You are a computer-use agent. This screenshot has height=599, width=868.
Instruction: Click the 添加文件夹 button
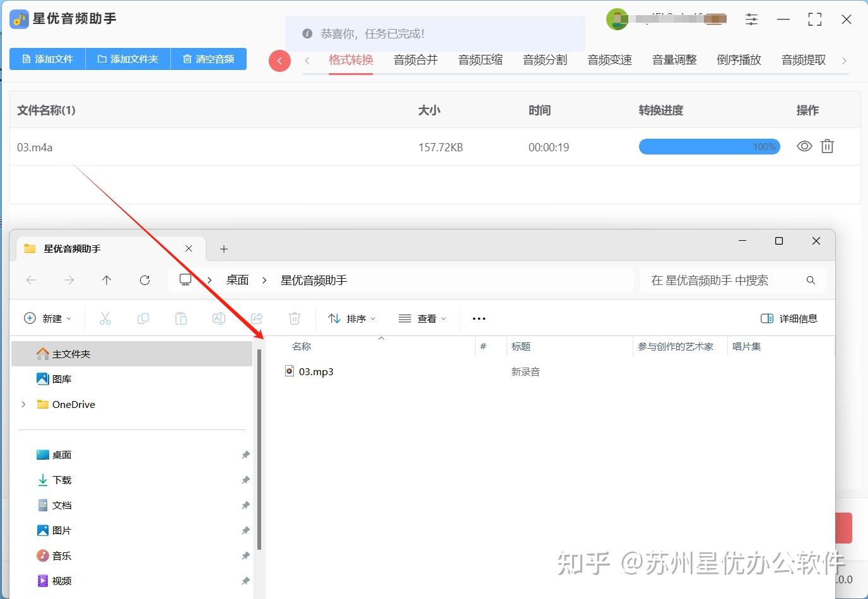point(128,59)
